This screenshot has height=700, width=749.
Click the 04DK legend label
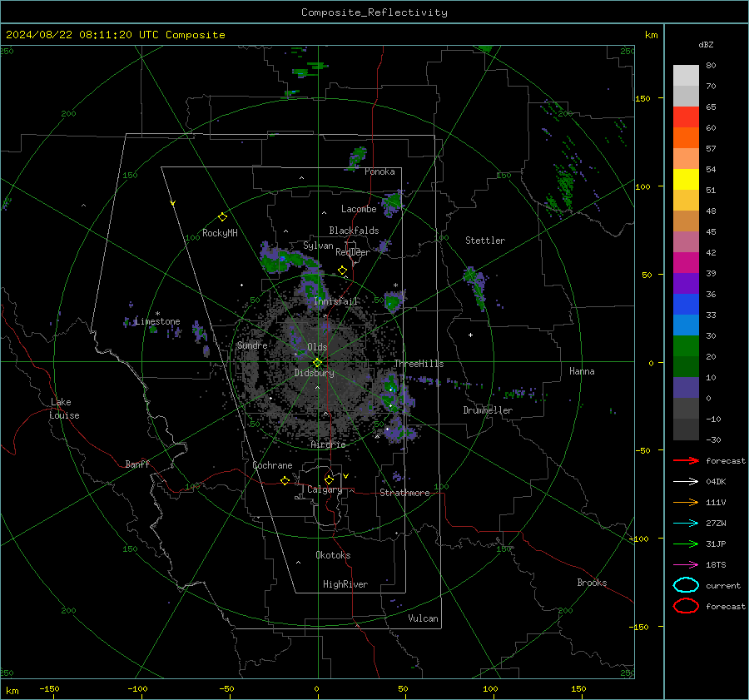(x=716, y=482)
